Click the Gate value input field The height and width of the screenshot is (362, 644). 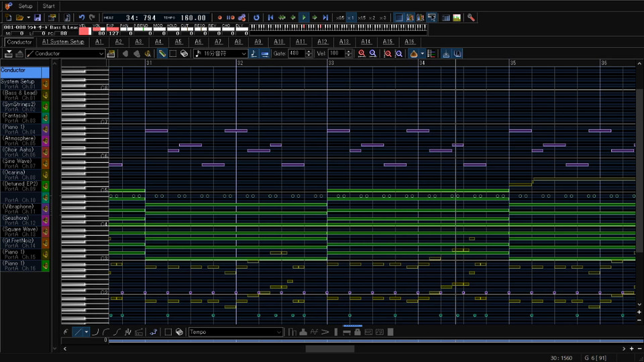click(296, 54)
